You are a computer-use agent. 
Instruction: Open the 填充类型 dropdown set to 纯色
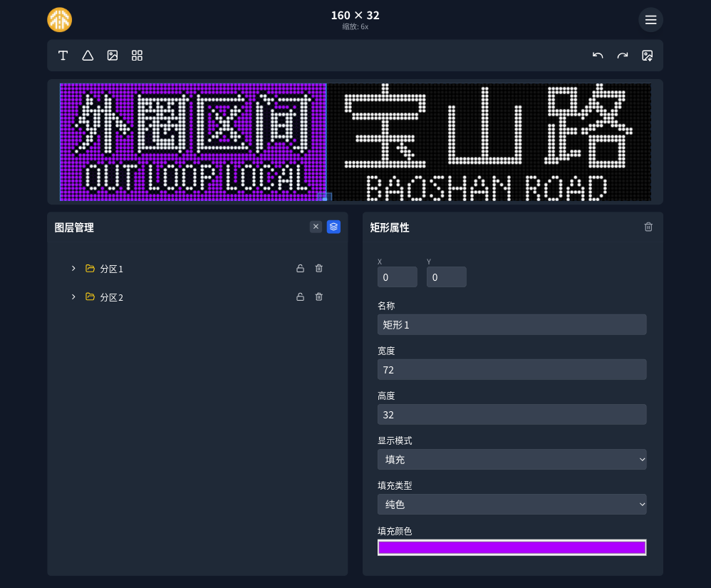(x=512, y=504)
